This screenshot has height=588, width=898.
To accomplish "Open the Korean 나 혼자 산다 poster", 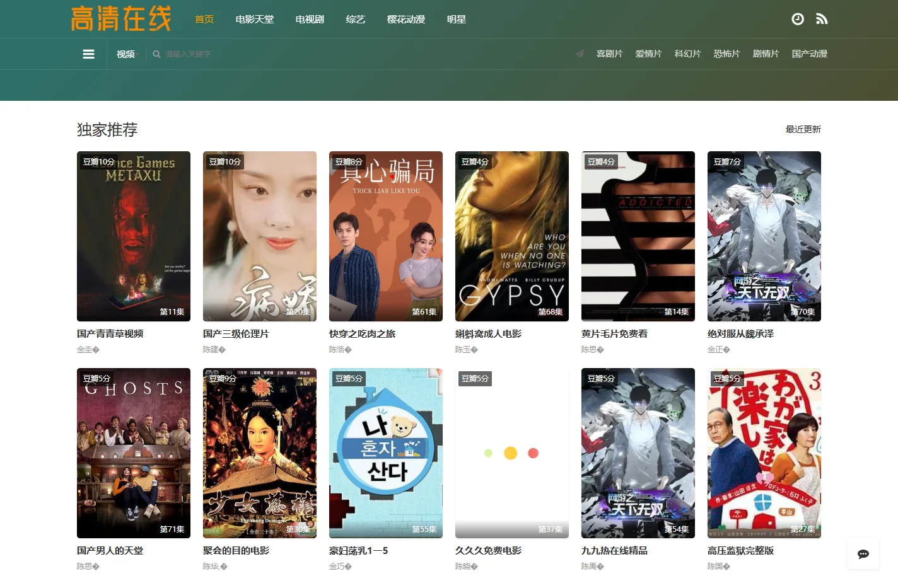I will pyautogui.click(x=386, y=453).
